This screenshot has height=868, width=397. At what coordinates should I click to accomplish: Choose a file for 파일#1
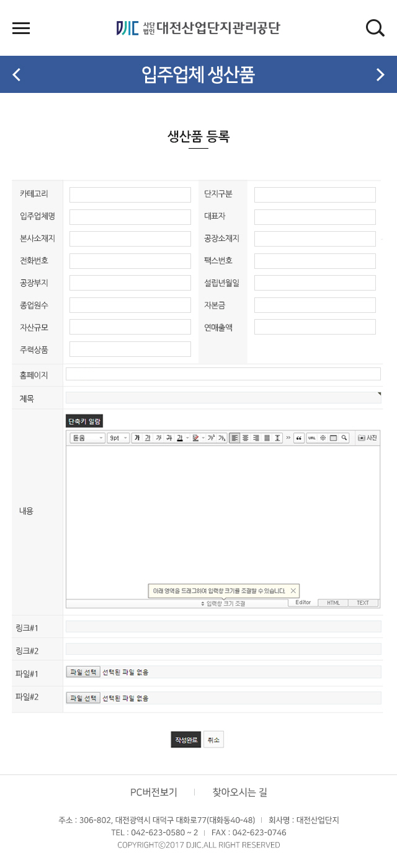pyautogui.click(x=83, y=672)
